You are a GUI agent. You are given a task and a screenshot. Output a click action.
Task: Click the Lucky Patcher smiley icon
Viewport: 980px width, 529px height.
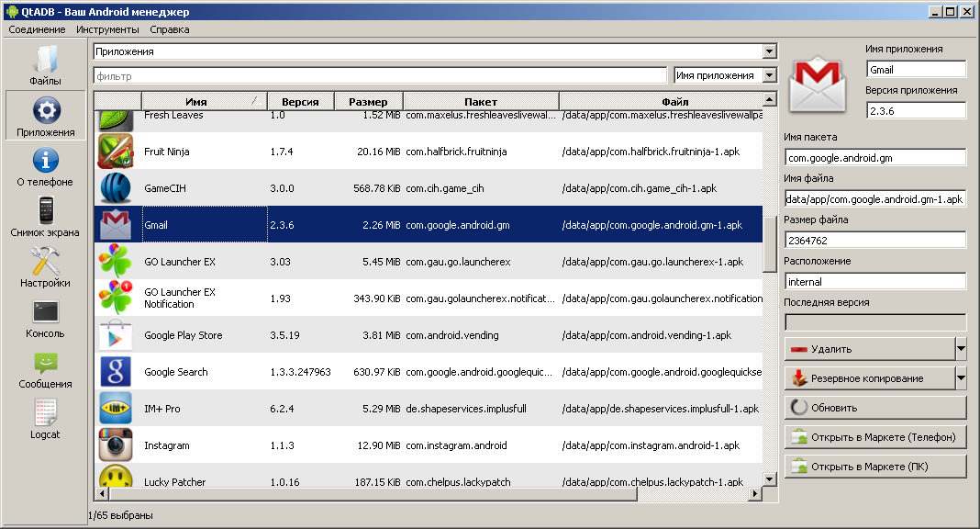tap(116, 477)
